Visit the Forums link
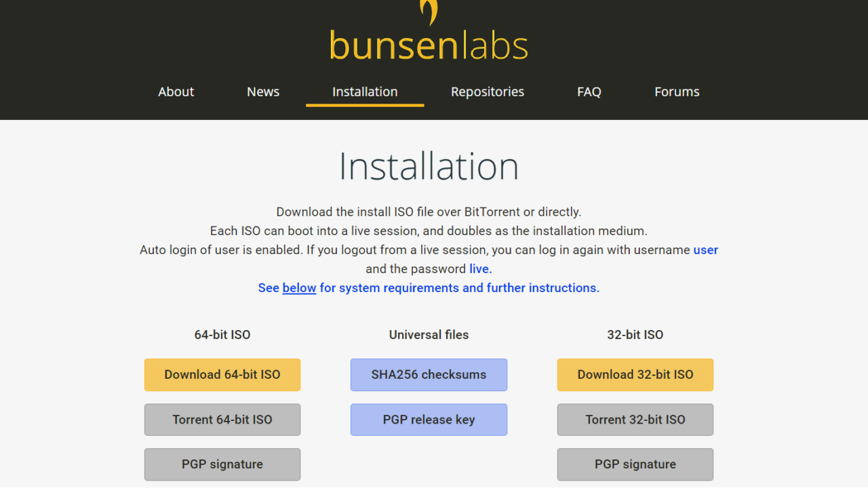 (677, 91)
